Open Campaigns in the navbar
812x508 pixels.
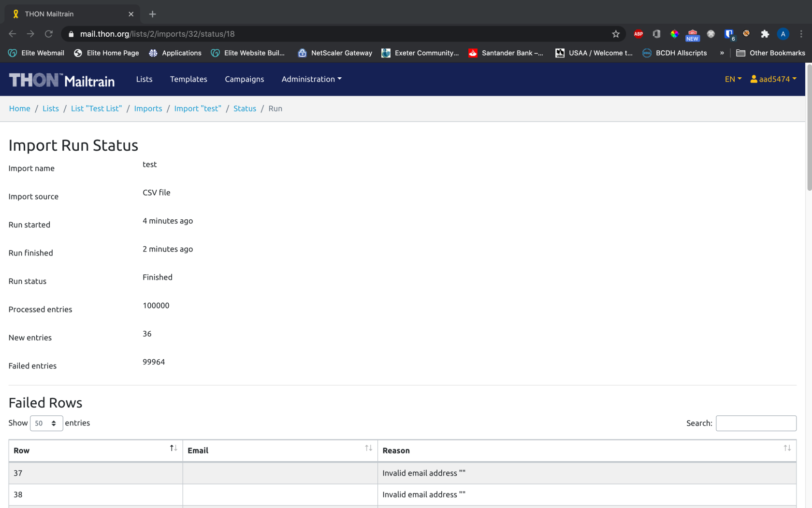244,79
